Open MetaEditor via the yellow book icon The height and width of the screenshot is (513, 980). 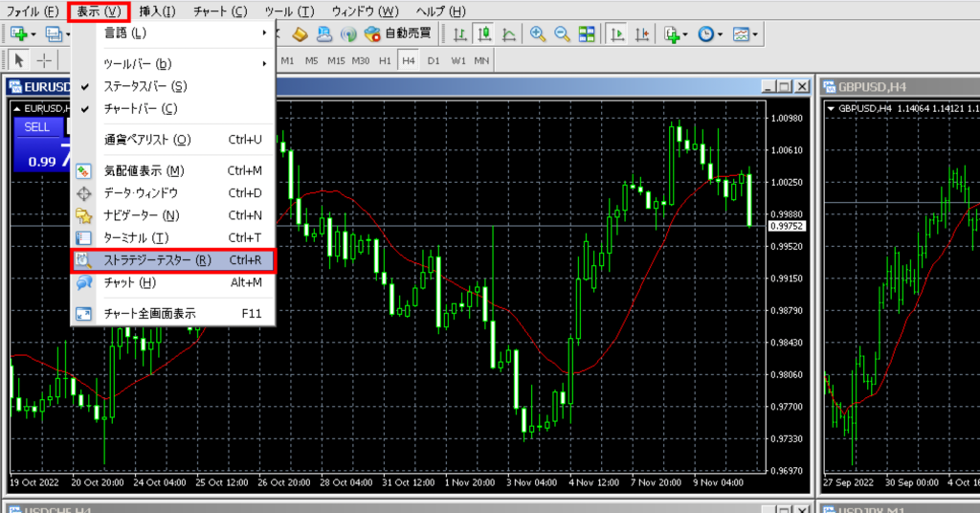[x=300, y=33]
